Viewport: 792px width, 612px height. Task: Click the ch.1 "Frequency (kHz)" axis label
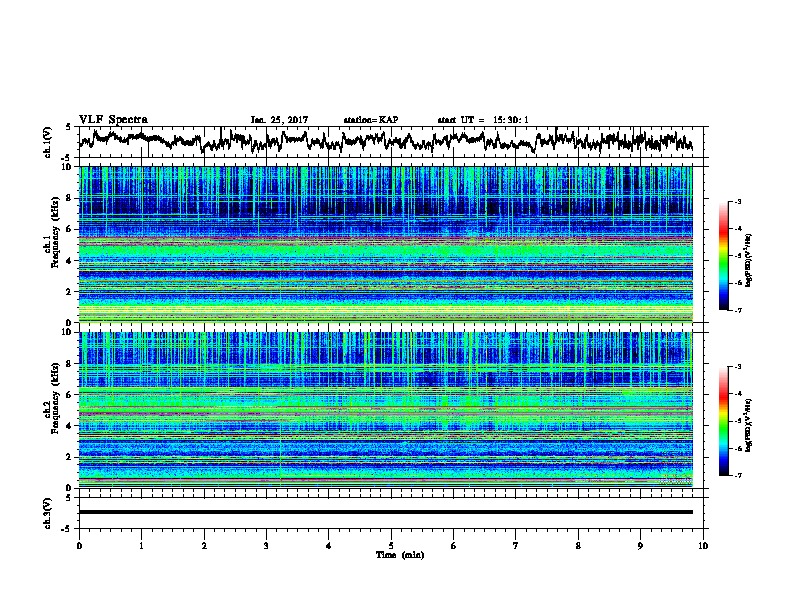pos(55,232)
